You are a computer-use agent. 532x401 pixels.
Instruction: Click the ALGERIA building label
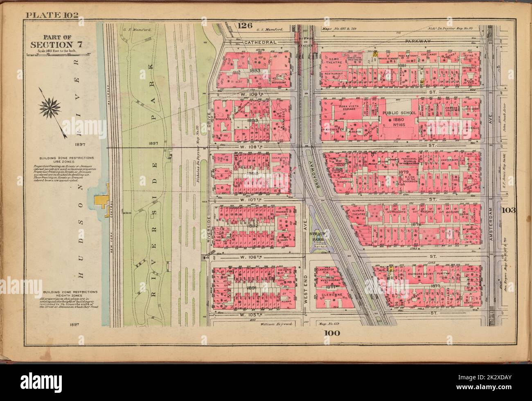point(355,132)
